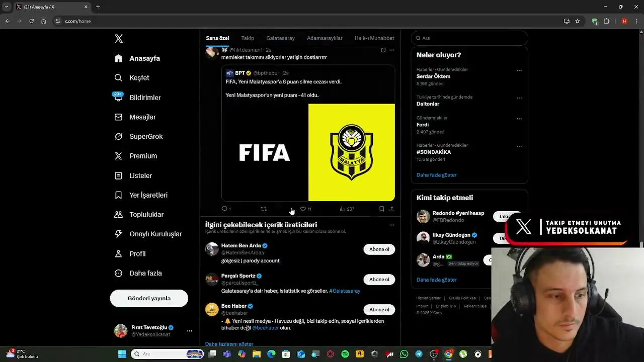This screenshot has width=644, height=362.
Task: Open account menu dots beside Fırat Tevetoğlu
Action: point(189,331)
